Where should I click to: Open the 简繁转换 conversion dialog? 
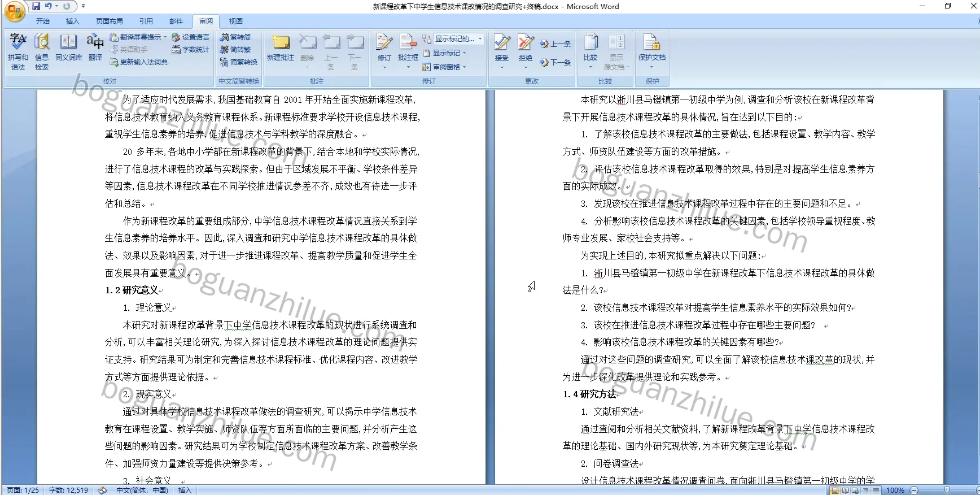pos(239,62)
